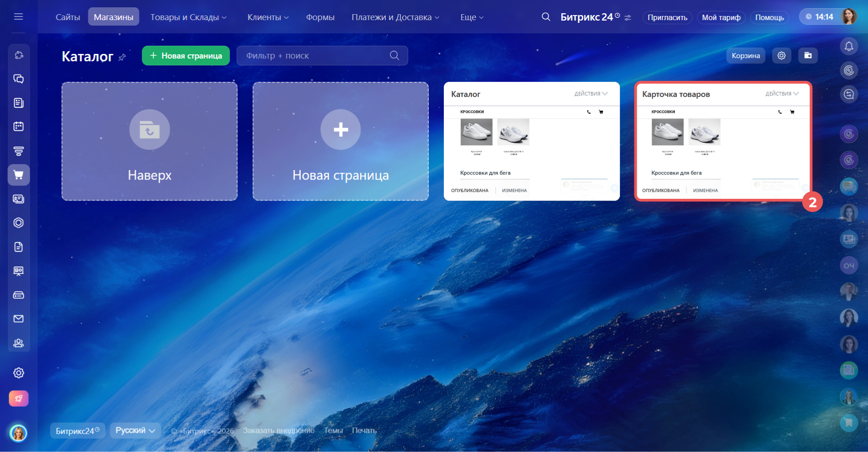Open catalog settings gear icon
The width and height of the screenshot is (868, 452).
click(x=782, y=55)
